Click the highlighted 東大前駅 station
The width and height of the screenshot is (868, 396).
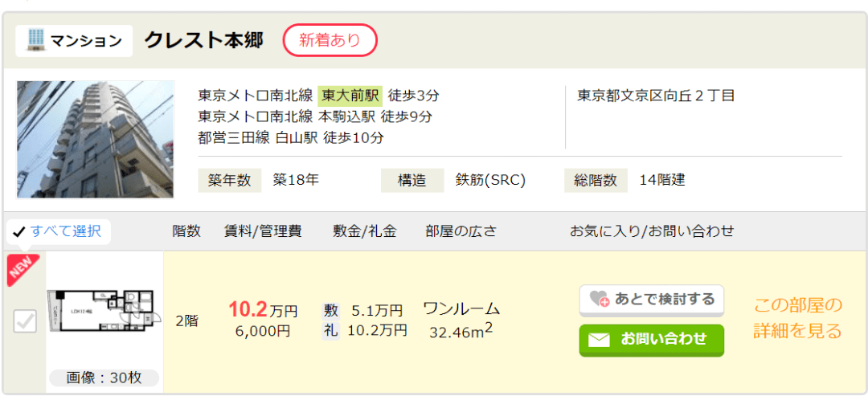point(350,96)
